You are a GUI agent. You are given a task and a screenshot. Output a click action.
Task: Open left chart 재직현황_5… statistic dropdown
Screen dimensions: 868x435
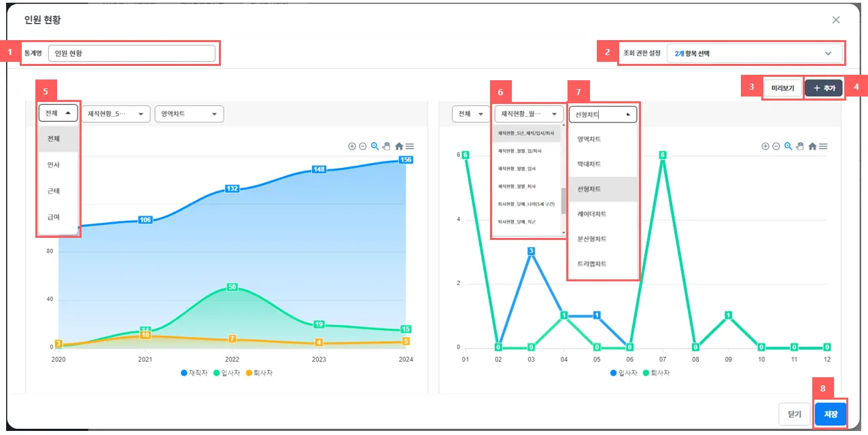click(116, 114)
